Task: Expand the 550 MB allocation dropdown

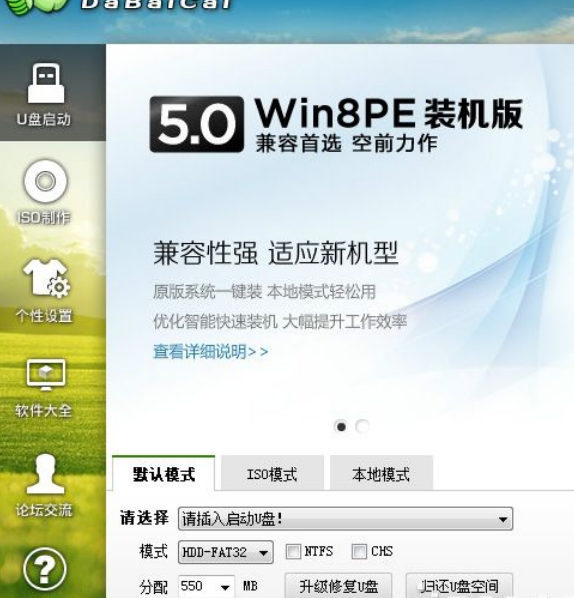Action: (x=206, y=586)
